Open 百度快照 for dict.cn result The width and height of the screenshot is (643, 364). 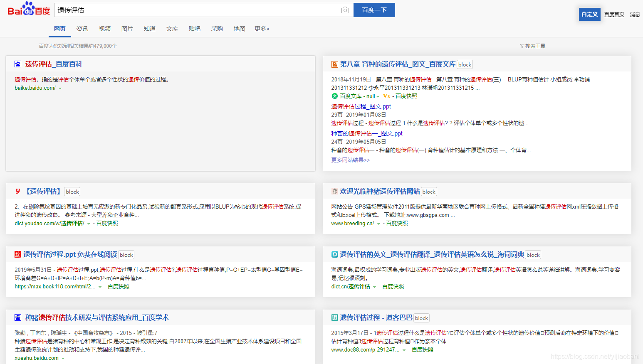coord(393,286)
